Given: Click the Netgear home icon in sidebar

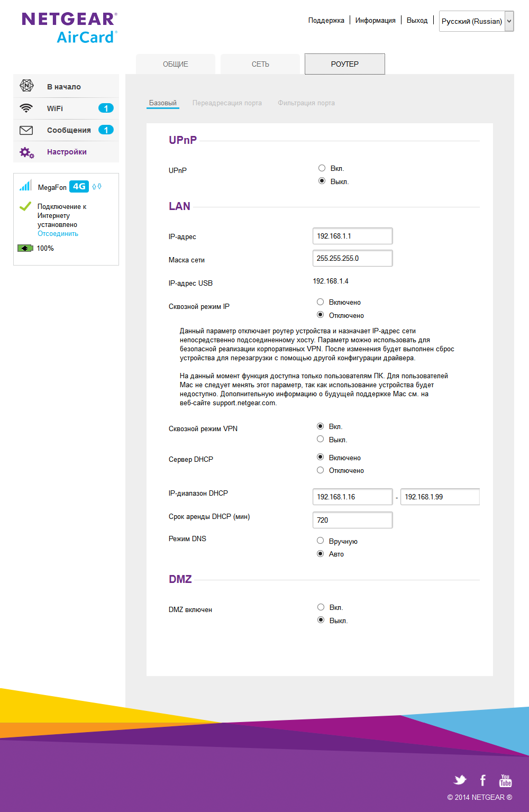Looking at the screenshot, I should point(26,86).
